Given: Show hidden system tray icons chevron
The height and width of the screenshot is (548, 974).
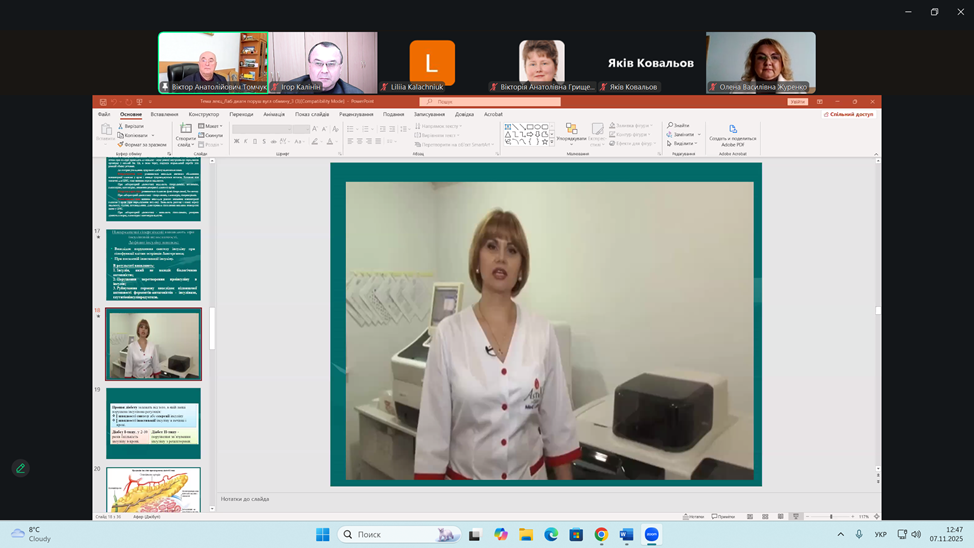Looking at the screenshot, I should coord(840,534).
